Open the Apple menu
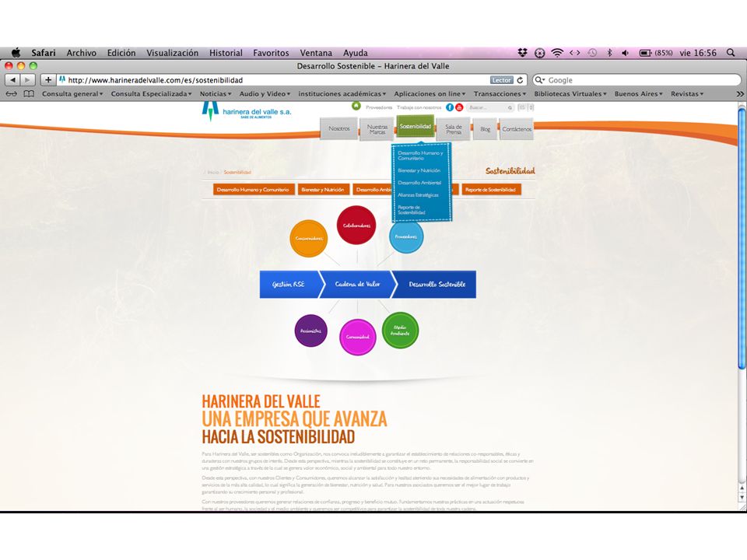The image size is (747, 560). coord(16,52)
